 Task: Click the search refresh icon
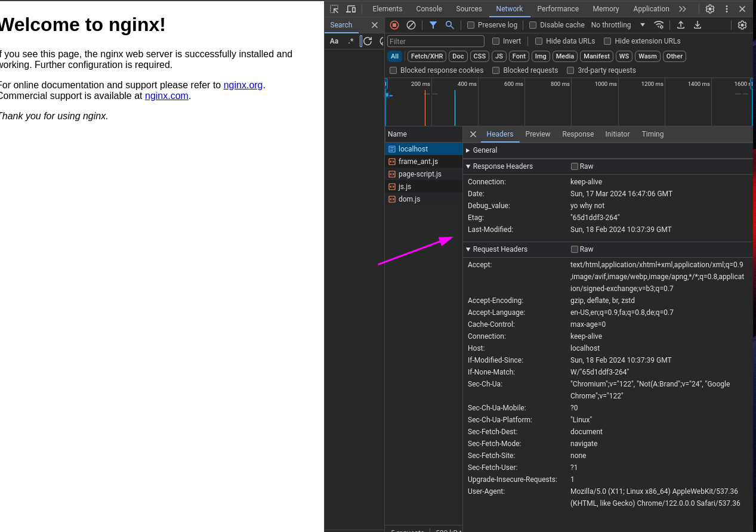(368, 41)
